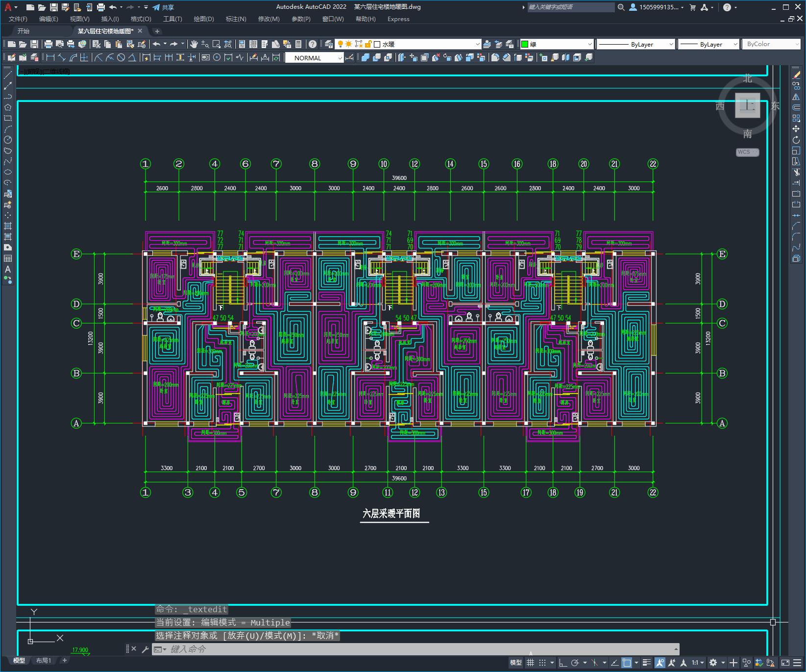Open the 标注(N) menu
This screenshot has width=806, height=672.
click(x=236, y=19)
